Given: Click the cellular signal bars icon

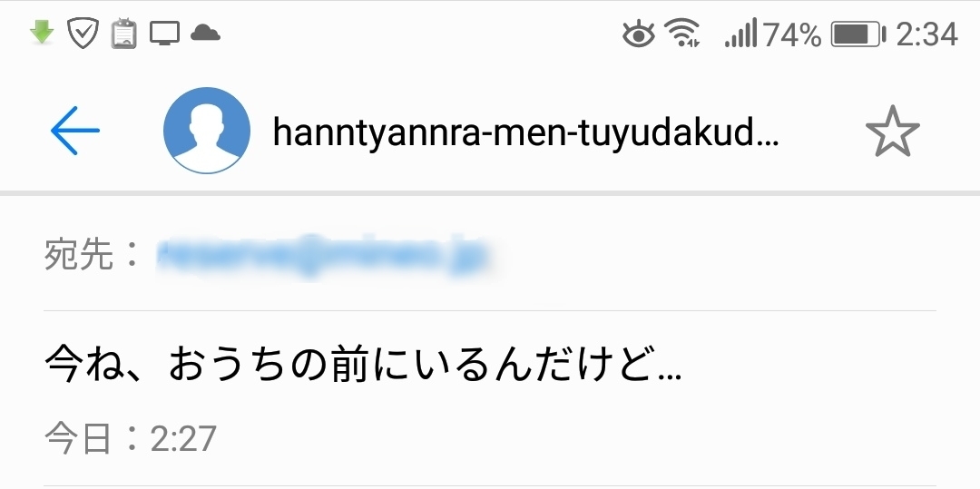Looking at the screenshot, I should (741, 33).
